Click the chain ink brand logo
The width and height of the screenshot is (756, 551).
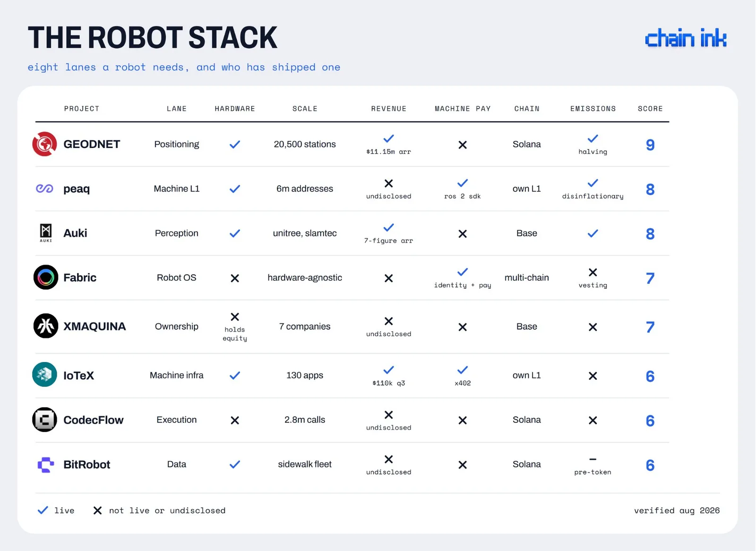point(686,38)
